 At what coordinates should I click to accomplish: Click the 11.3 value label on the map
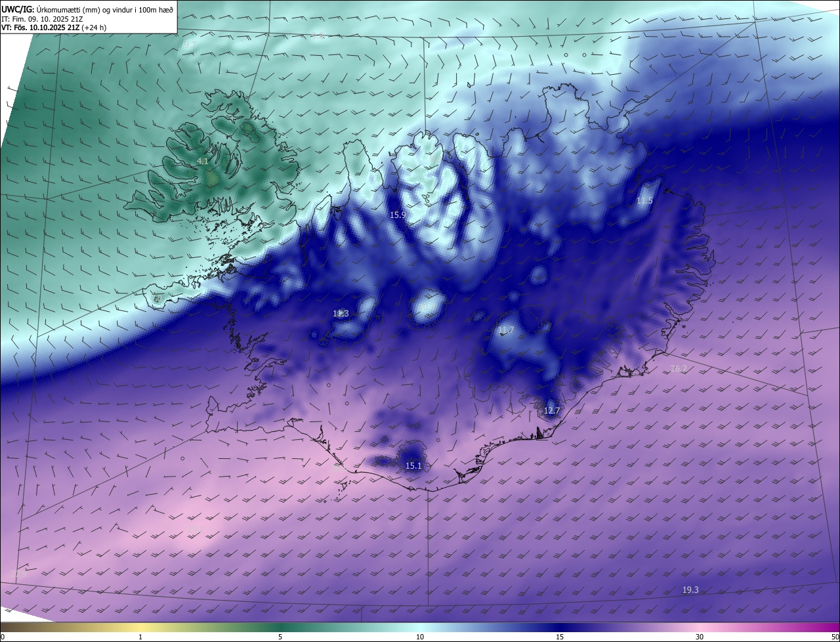tap(341, 314)
